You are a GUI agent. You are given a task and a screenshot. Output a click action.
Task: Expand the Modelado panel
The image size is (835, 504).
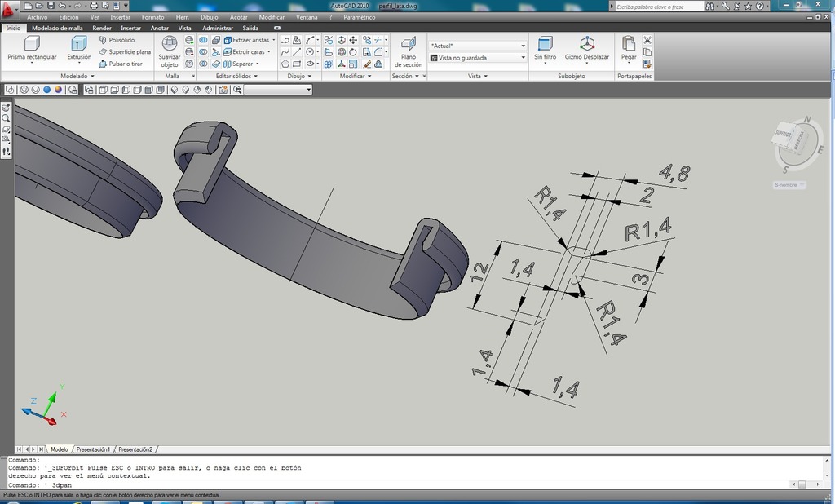(x=78, y=76)
